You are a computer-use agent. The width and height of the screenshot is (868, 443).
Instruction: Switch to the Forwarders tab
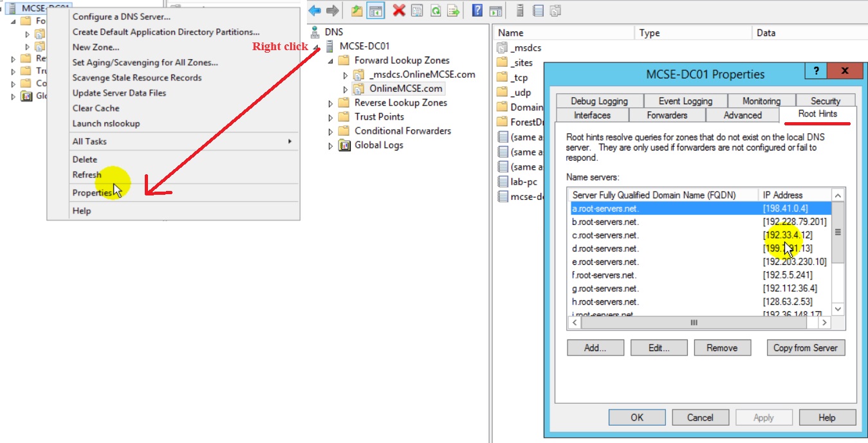[x=667, y=115]
